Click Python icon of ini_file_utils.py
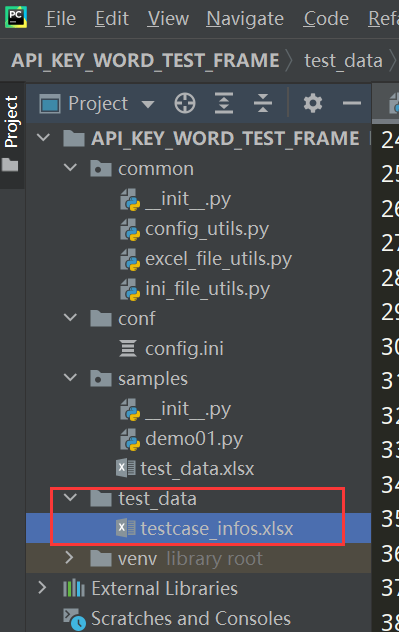Image resolution: width=399 pixels, height=632 pixels. [x=130, y=289]
